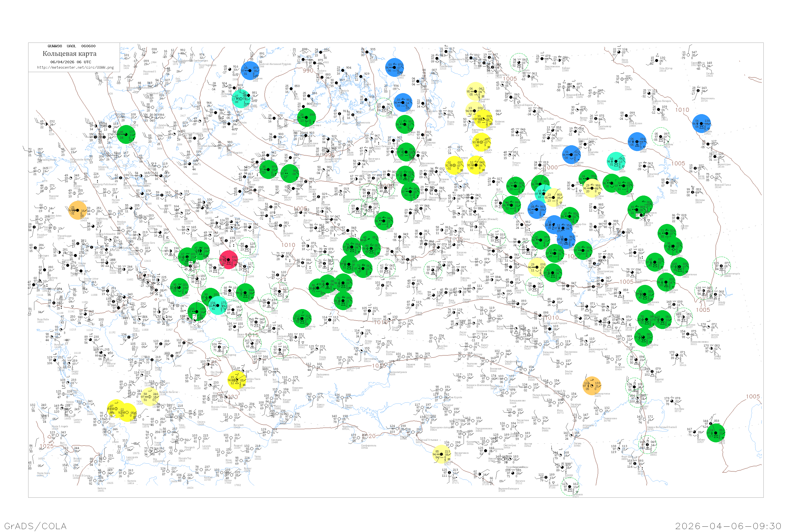Click the blue circle at far right edge

tap(701, 123)
